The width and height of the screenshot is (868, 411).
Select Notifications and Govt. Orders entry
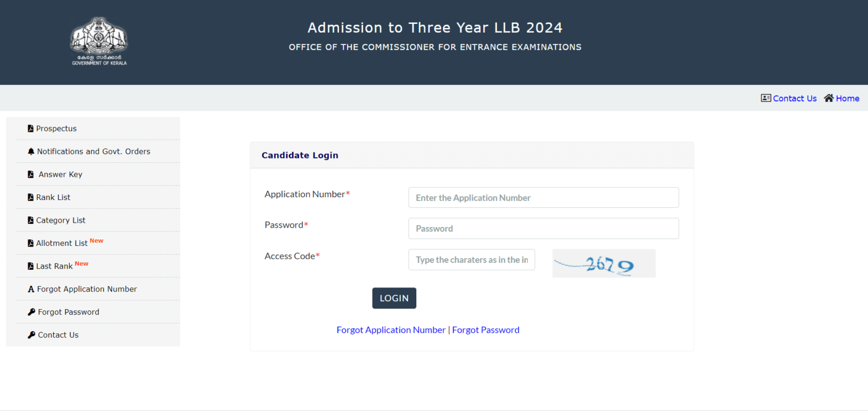pyautogui.click(x=94, y=151)
